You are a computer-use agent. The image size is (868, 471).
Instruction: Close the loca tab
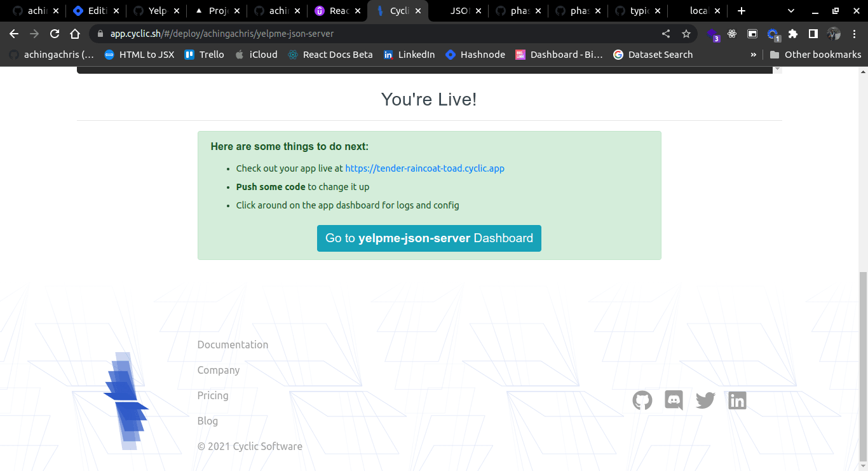coord(717,11)
